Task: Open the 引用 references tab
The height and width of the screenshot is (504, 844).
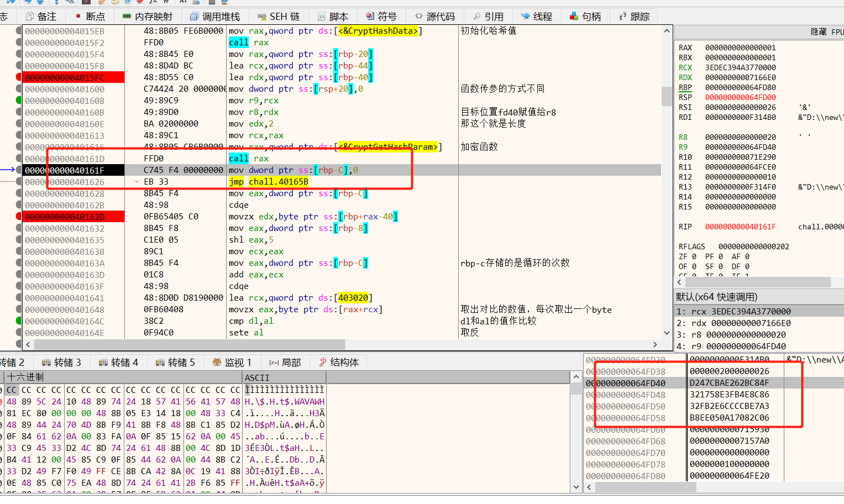Action: click(x=488, y=17)
